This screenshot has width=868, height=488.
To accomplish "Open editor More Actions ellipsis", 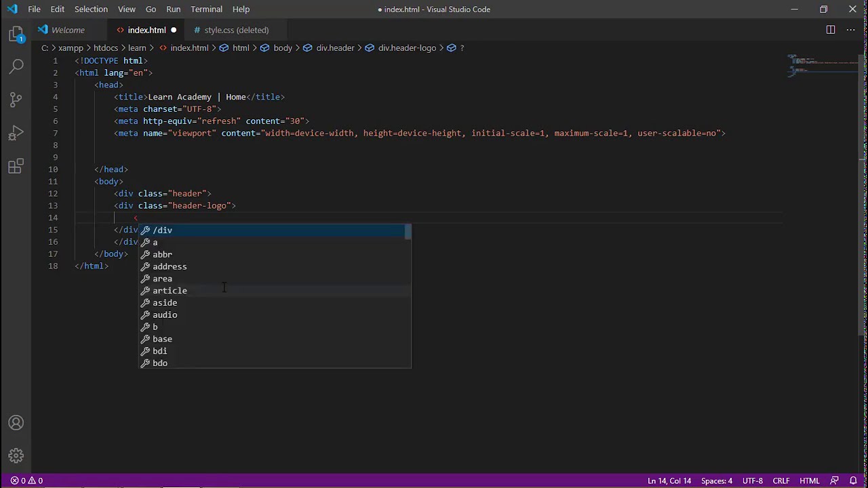I will tap(852, 30).
